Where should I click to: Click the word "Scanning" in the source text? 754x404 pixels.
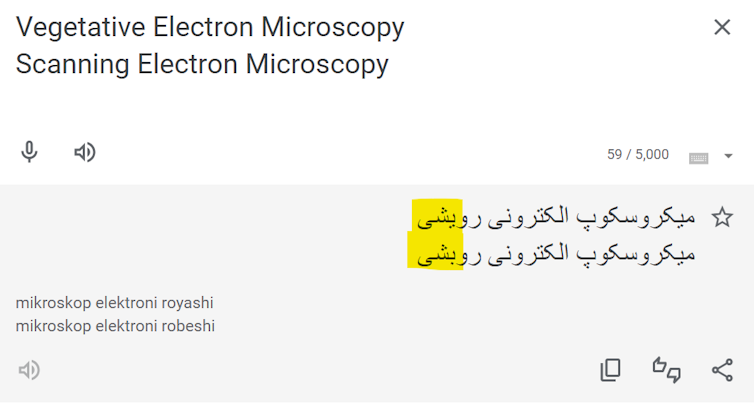pos(72,66)
